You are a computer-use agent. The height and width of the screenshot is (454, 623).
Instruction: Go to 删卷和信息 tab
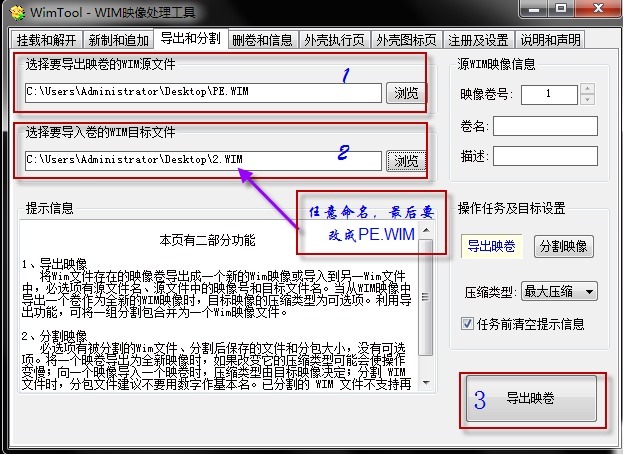click(262, 40)
